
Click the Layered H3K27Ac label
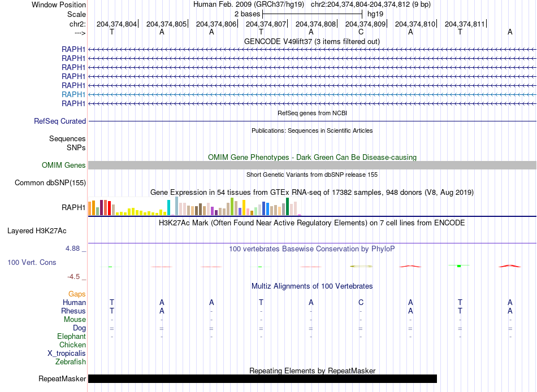tap(37, 231)
